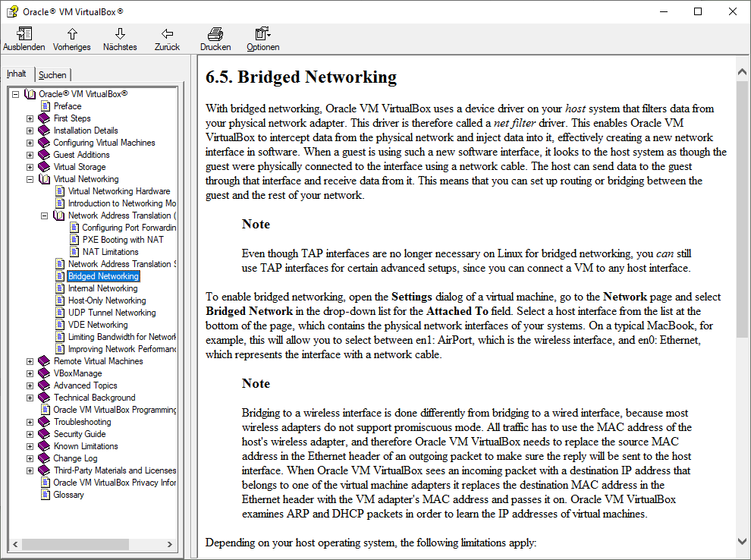Click page icon beside NAT Limitations
The image size is (751, 560).
pyautogui.click(x=74, y=251)
